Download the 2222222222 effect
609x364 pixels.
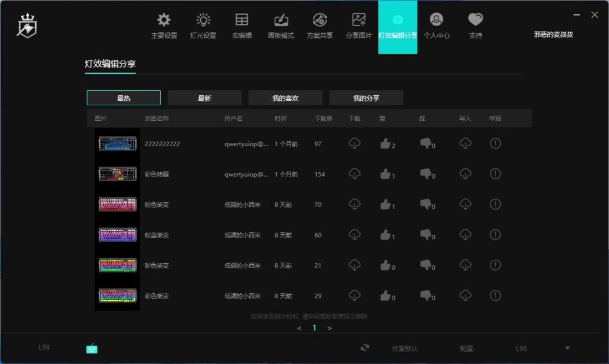pyautogui.click(x=354, y=143)
